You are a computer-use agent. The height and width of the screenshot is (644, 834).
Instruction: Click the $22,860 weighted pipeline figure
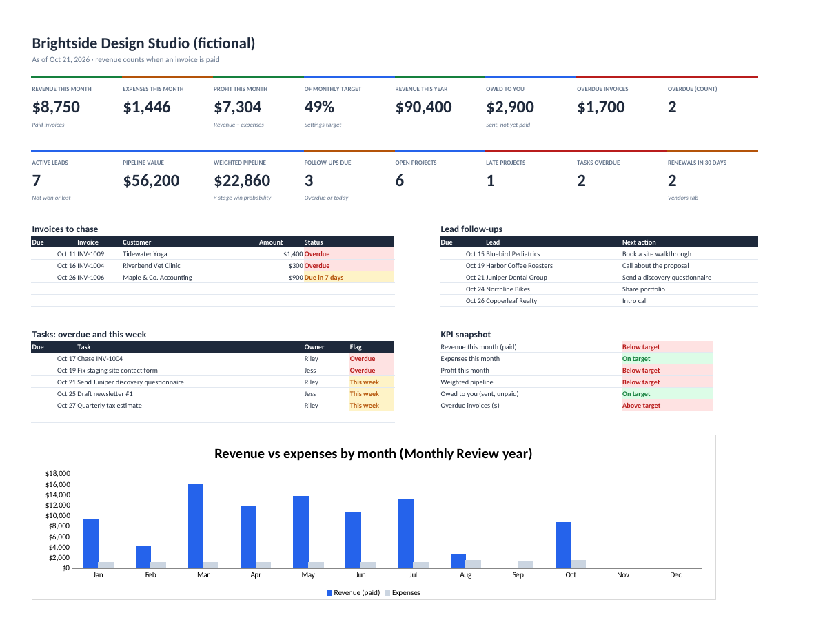point(242,180)
